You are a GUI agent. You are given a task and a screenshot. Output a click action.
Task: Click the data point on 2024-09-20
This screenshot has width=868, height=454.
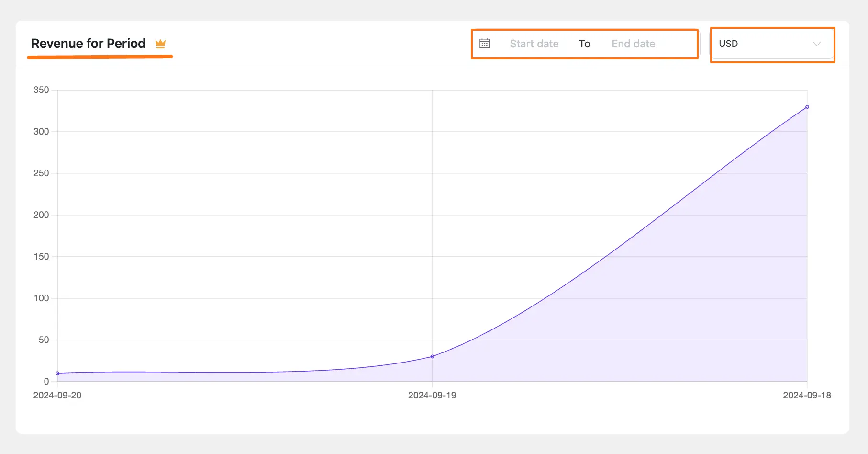[57, 373]
